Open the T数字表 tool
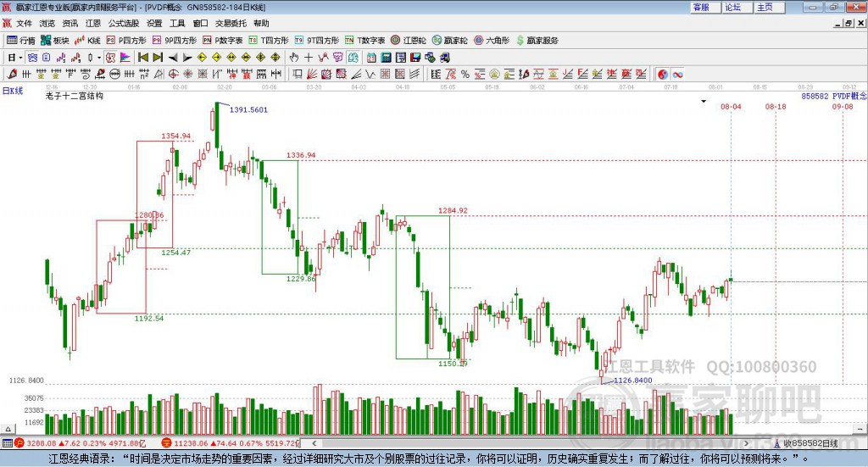 364,41
